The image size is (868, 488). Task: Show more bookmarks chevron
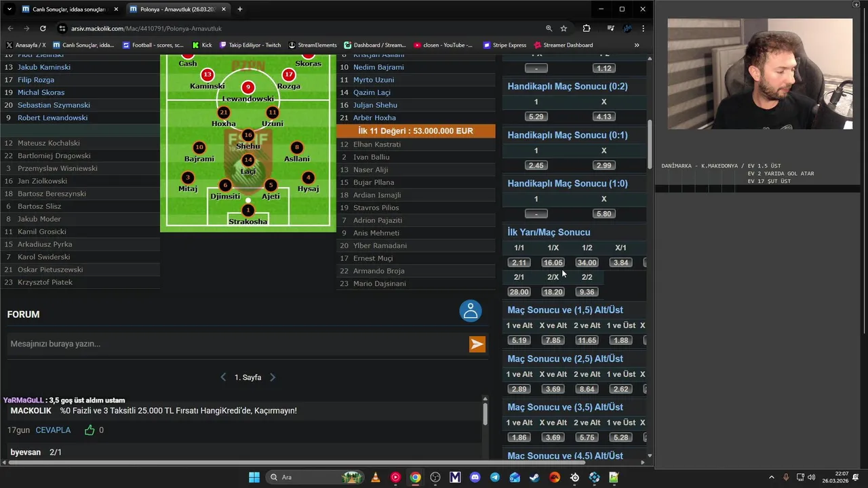(637, 45)
